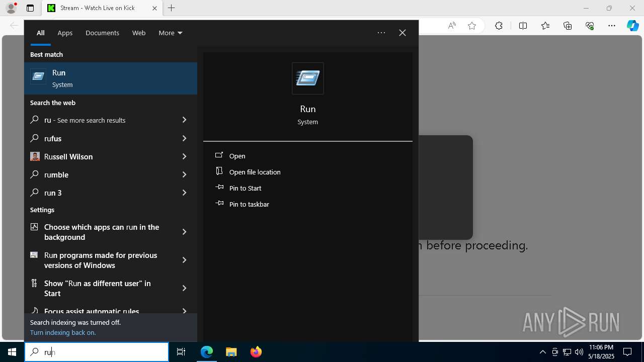The width and height of the screenshot is (644, 362).
Task: Open Task View on taskbar
Action: point(181,352)
